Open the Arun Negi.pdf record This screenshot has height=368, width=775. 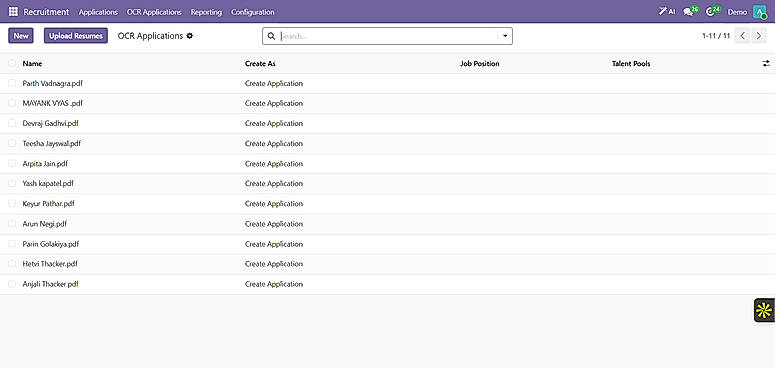[44, 224]
